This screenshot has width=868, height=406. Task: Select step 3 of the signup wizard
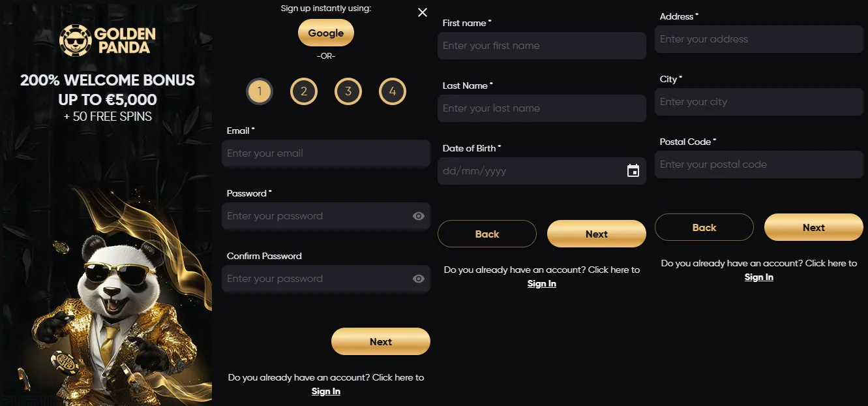coord(348,91)
